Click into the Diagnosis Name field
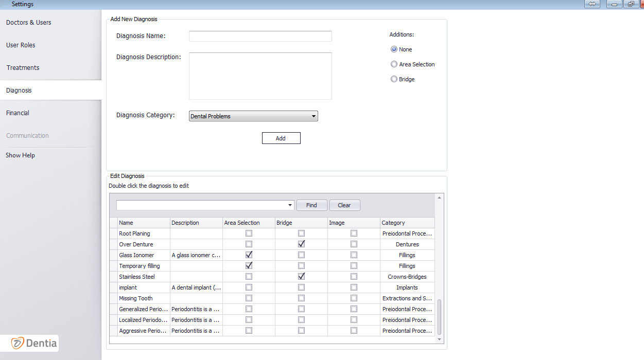644x360 pixels. coord(260,36)
